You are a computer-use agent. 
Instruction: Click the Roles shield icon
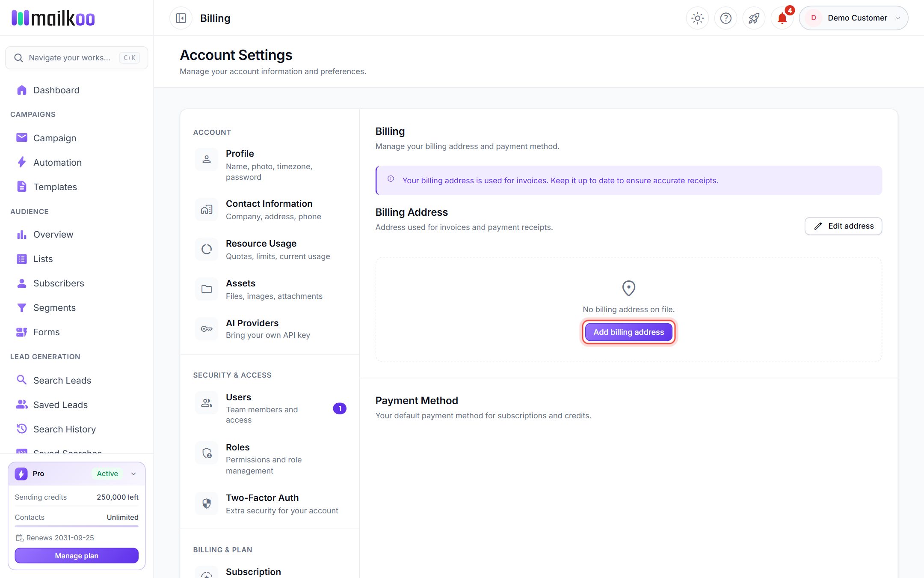tap(207, 453)
